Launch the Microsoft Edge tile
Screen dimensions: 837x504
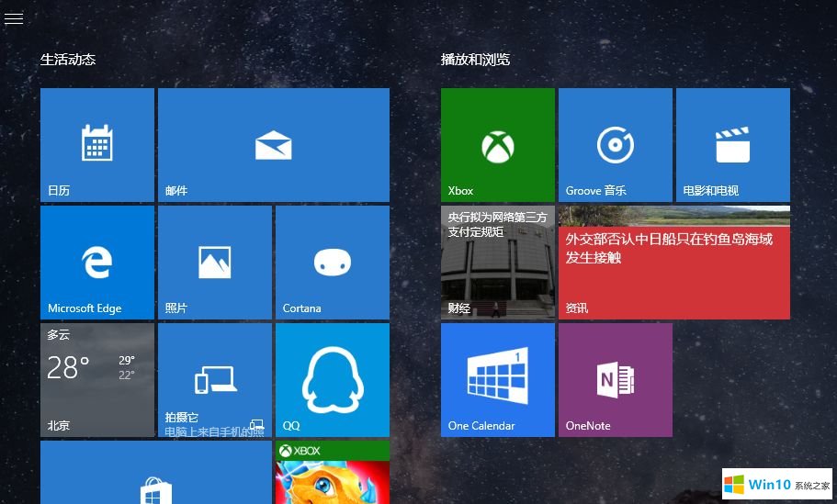(97, 263)
